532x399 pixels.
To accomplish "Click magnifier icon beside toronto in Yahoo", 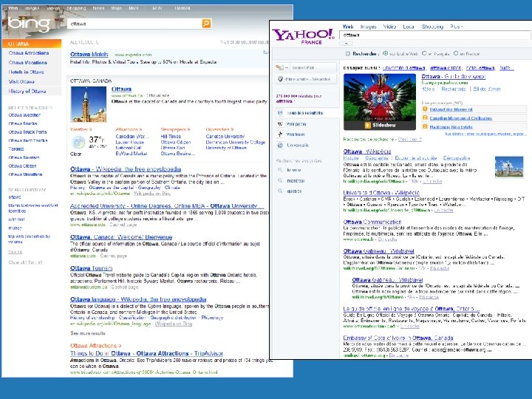I will (280, 170).
